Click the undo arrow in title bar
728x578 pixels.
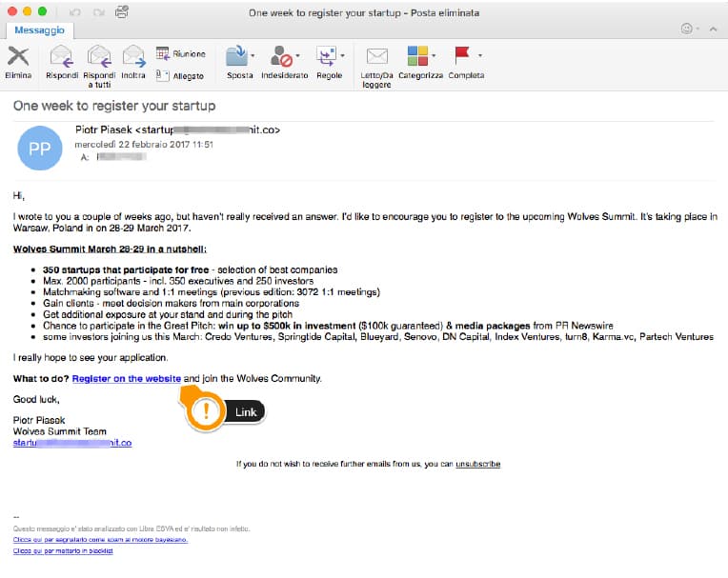click(74, 12)
